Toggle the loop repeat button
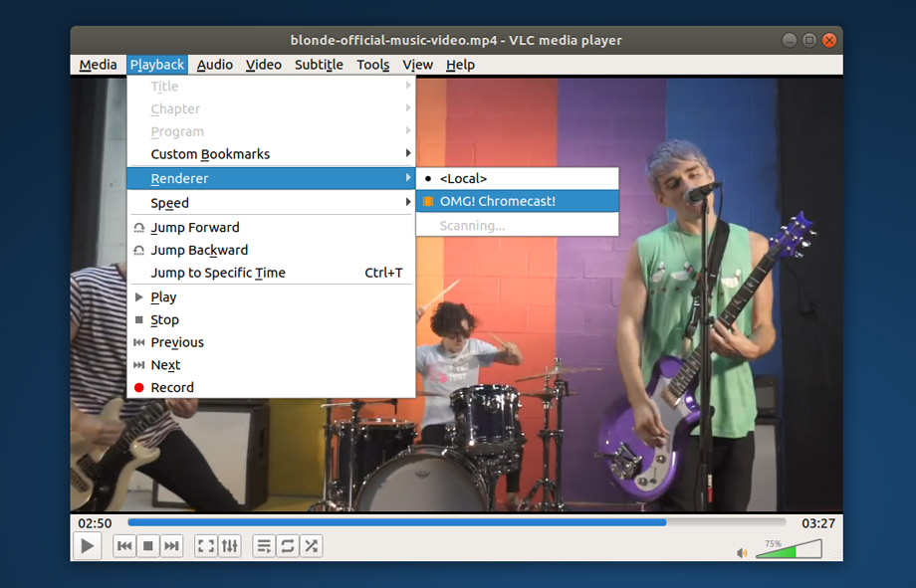Viewport: 916px width, 588px height. 288,546
